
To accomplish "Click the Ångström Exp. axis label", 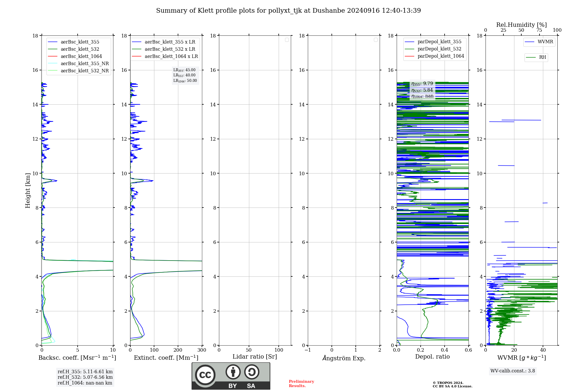I will [344, 358].
